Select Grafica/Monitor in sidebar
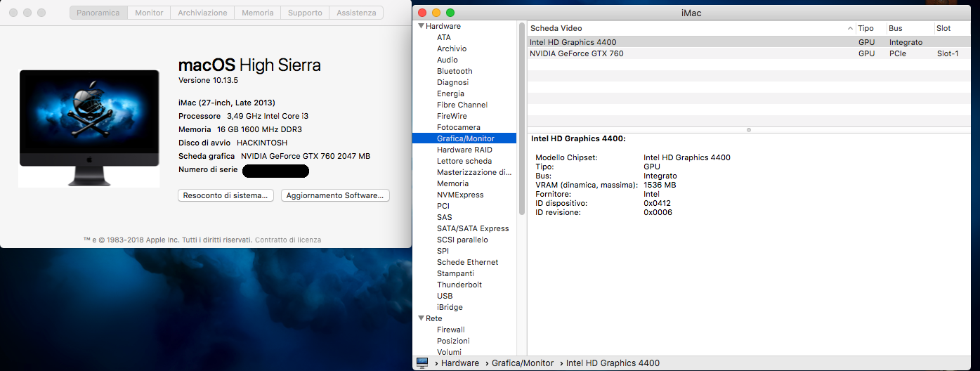The image size is (980, 371). [x=465, y=138]
